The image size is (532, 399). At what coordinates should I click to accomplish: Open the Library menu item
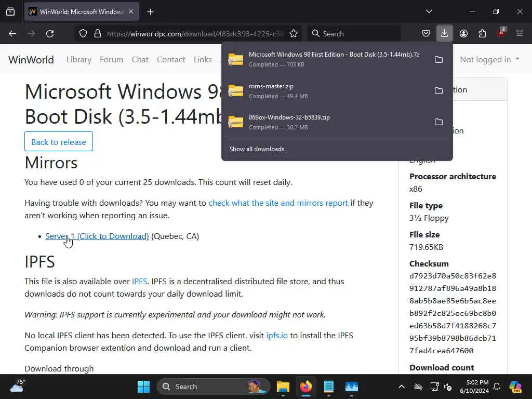79,60
